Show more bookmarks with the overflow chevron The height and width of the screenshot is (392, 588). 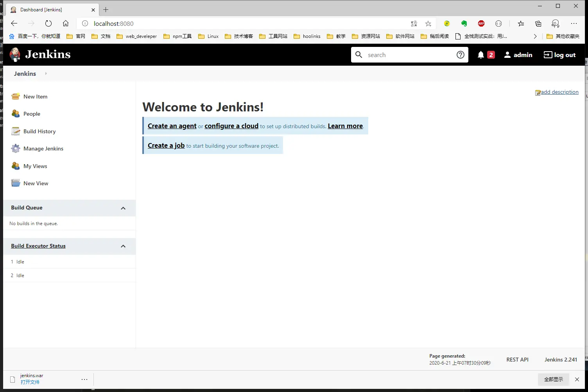click(535, 36)
